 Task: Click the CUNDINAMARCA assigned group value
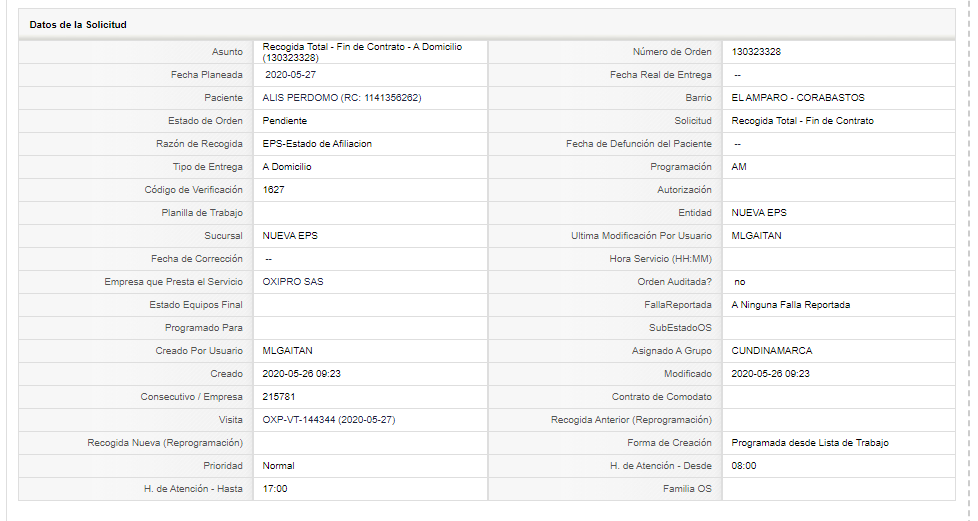click(772, 351)
